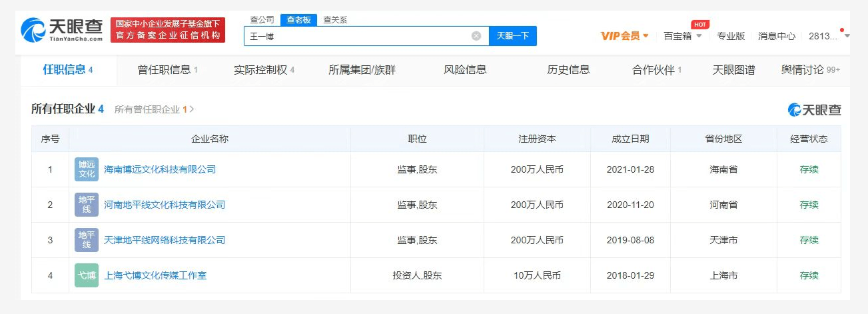Viewport: 868px width, 314px height.
Task: Go to the 实际控制权 tab
Action: coord(264,69)
